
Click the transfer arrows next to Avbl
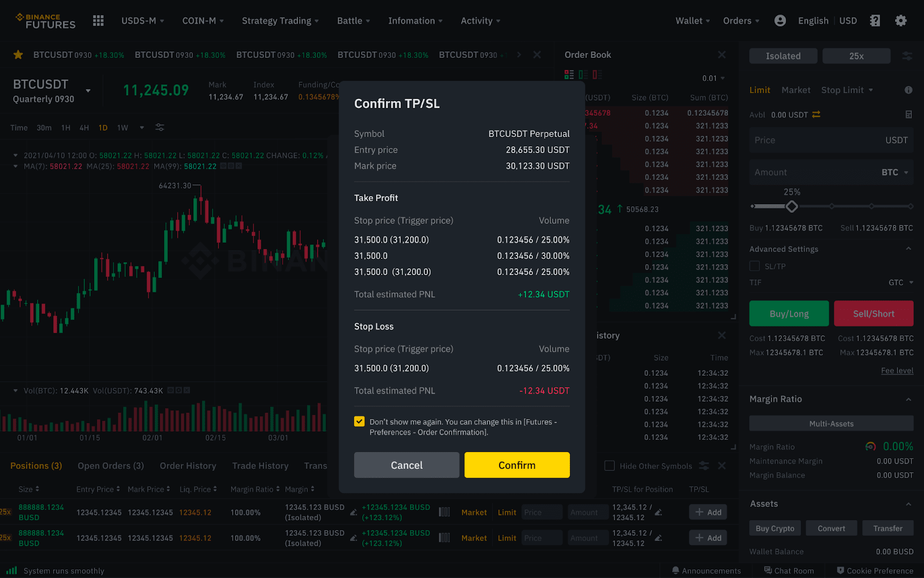(816, 114)
